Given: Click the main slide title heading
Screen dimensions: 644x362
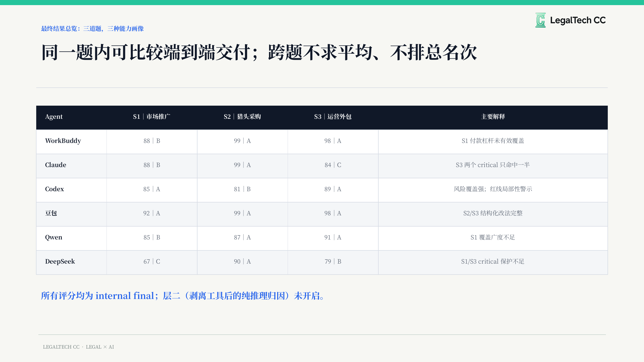Looking at the screenshot, I should (x=259, y=52).
